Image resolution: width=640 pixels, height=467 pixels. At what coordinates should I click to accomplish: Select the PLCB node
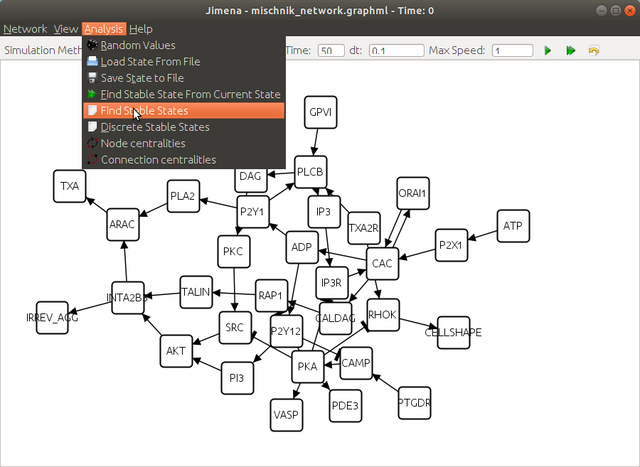311,172
